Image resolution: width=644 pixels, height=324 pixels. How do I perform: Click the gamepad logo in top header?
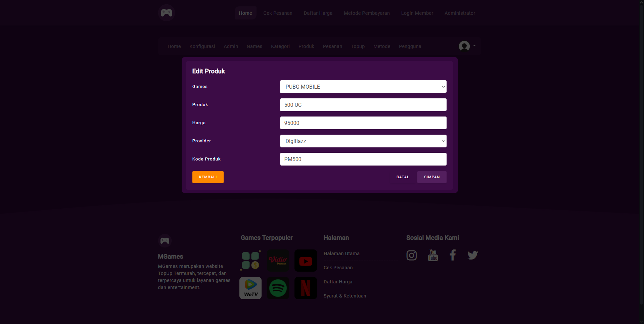click(x=167, y=13)
